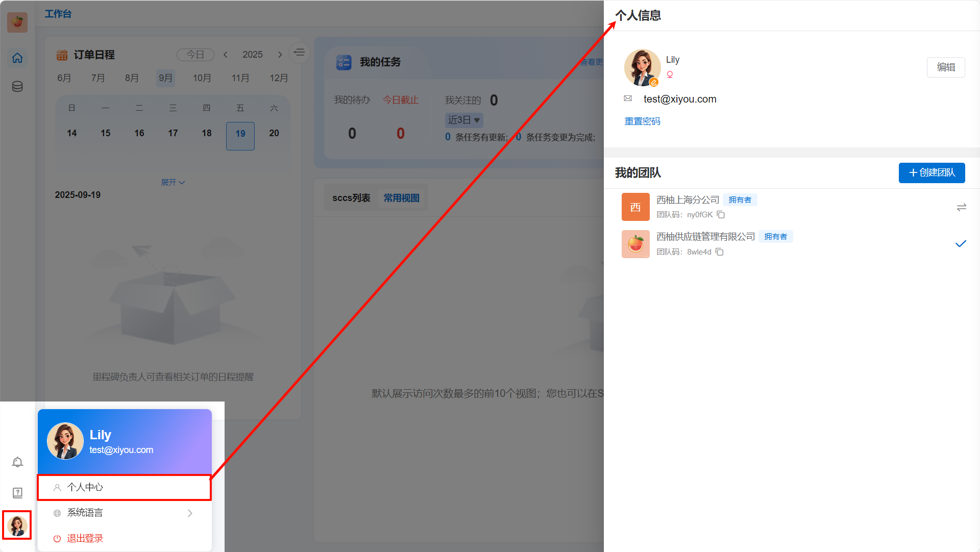The width and height of the screenshot is (980, 552).
Task: Click the 重置密码 link
Action: pyautogui.click(x=642, y=121)
